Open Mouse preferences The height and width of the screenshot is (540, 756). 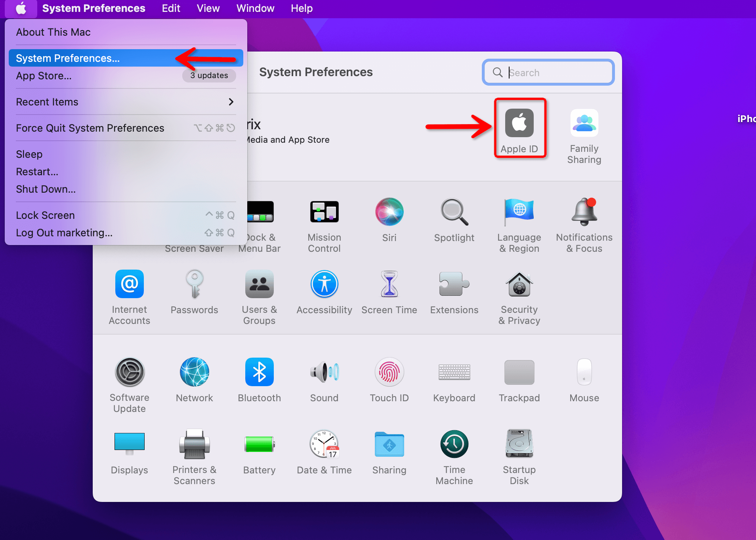(x=584, y=380)
